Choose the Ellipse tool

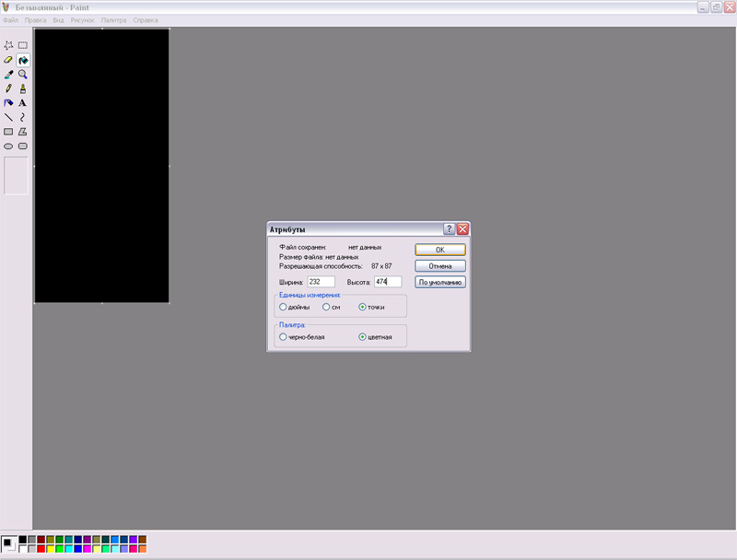click(x=8, y=146)
